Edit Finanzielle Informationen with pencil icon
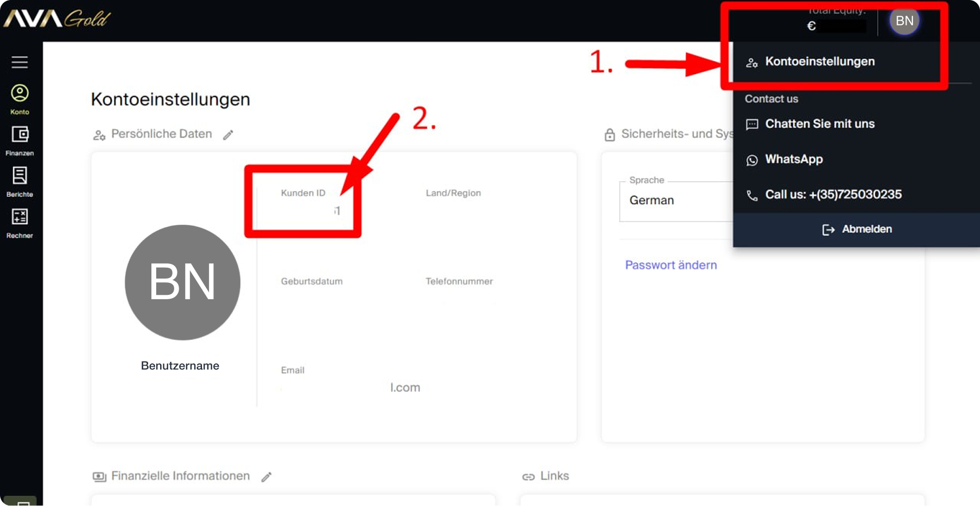This screenshot has width=980, height=506. [x=266, y=477]
